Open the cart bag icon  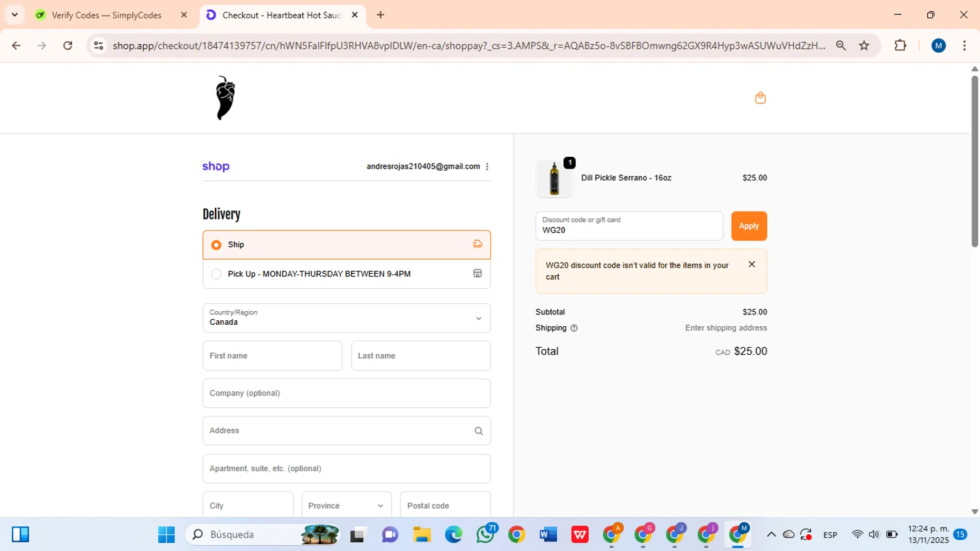click(x=760, y=98)
